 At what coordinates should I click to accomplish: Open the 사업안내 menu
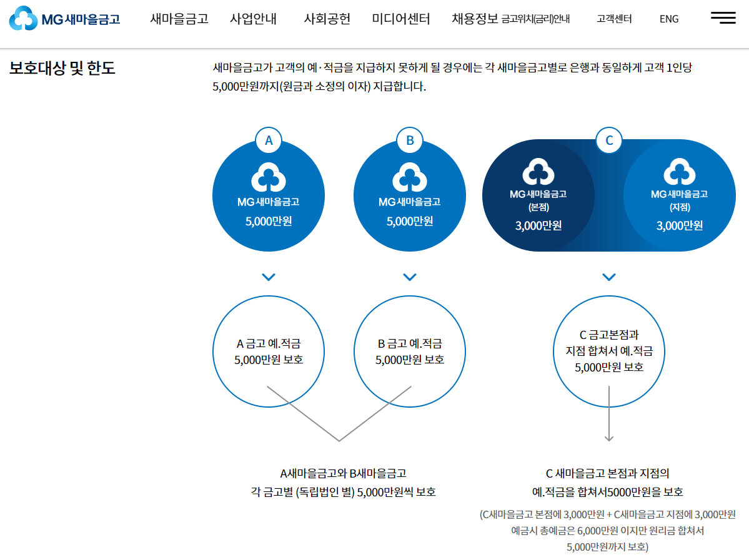[253, 19]
